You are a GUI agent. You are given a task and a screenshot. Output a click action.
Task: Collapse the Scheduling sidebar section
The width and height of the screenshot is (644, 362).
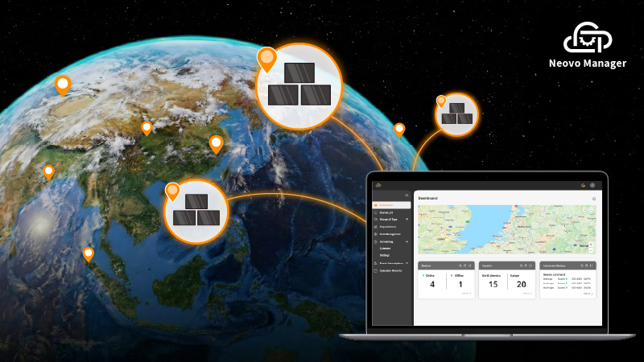pos(407,241)
